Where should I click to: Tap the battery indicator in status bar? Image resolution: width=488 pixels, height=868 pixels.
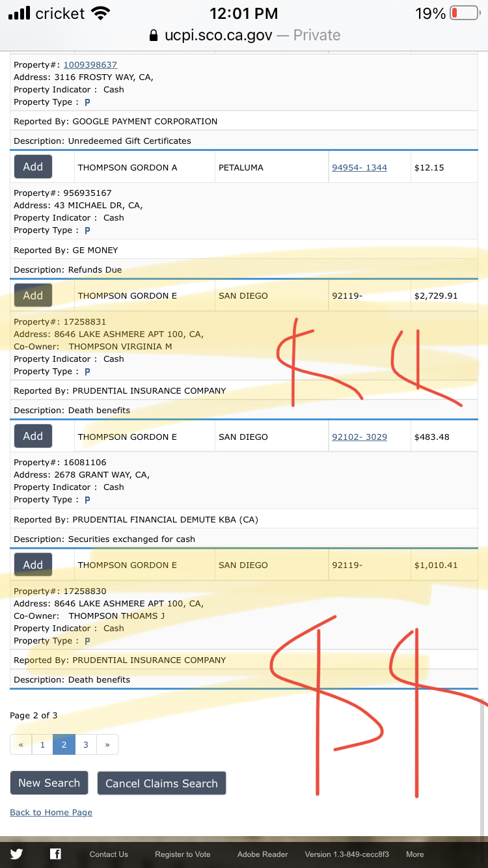pos(464,13)
